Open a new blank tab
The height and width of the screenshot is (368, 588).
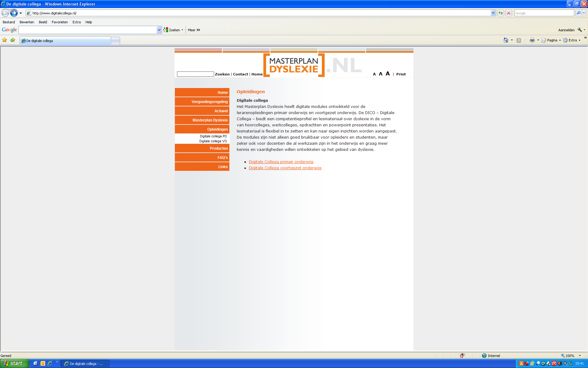click(x=115, y=41)
